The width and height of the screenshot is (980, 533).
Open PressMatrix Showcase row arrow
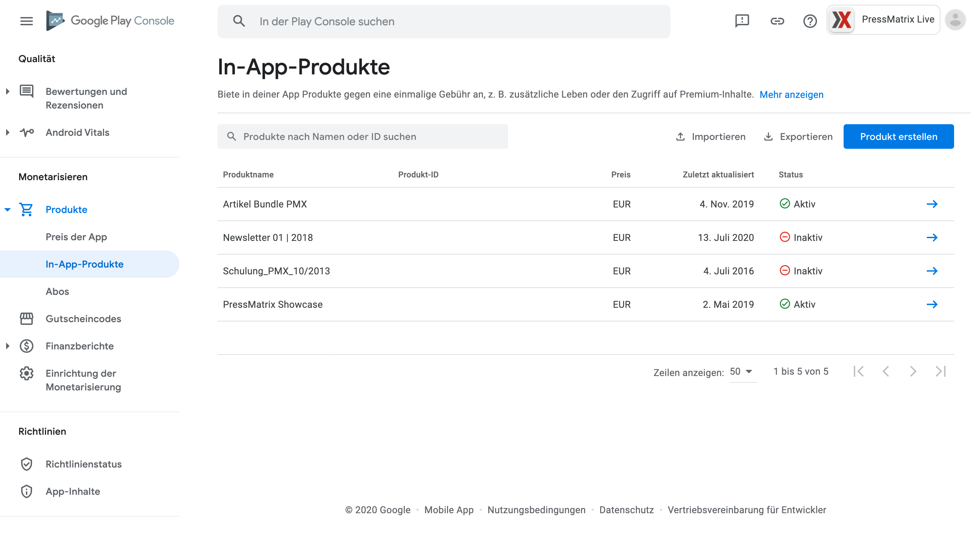pyautogui.click(x=932, y=305)
